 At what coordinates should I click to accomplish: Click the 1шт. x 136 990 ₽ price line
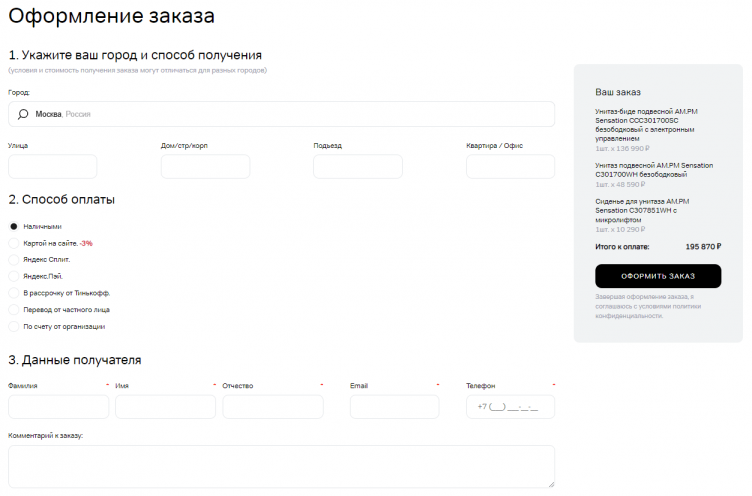click(623, 148)
